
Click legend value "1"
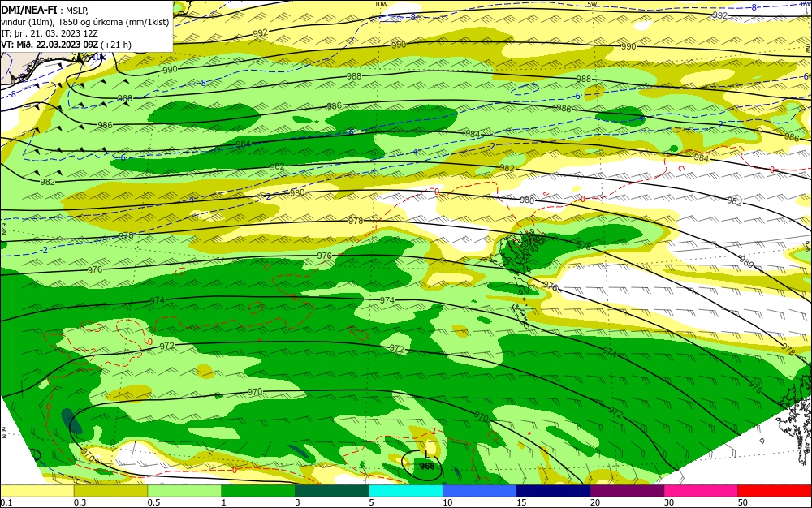click(x=224, y=502)
